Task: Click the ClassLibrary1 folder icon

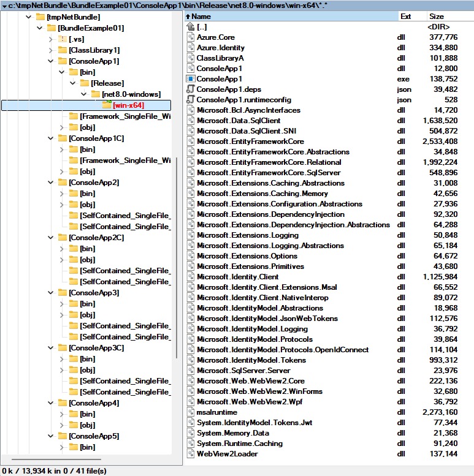Action: (x=63, y=50)
